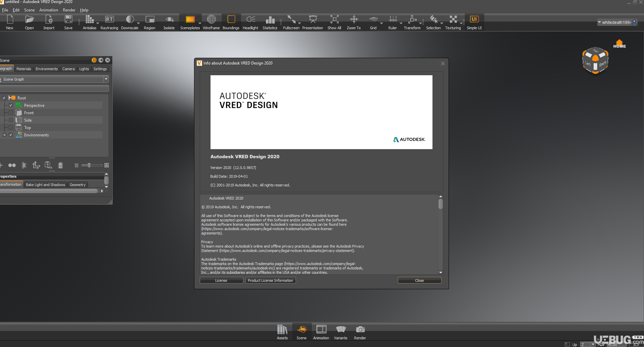
Task: Click the License button
Action: 221,280
